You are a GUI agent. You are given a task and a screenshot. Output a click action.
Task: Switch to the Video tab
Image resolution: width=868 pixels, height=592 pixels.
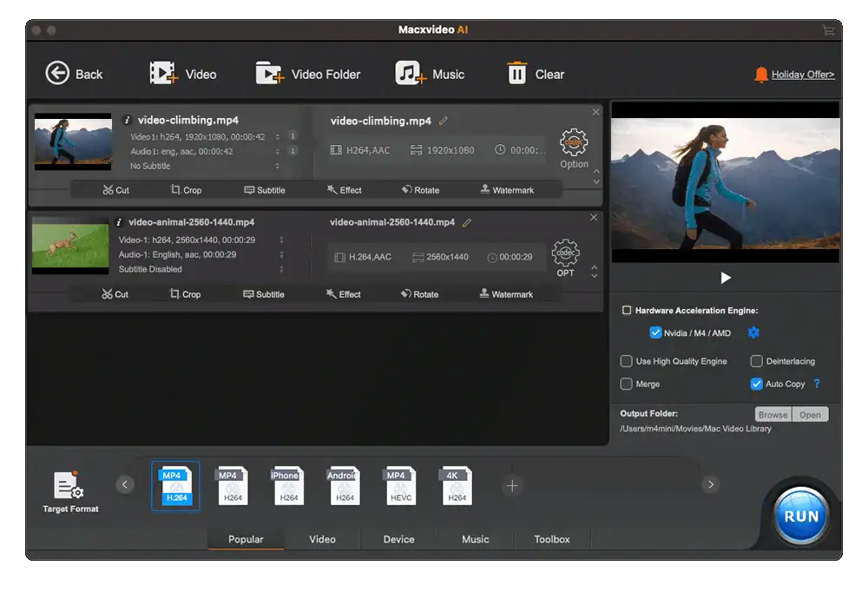(x=322, y=539)
